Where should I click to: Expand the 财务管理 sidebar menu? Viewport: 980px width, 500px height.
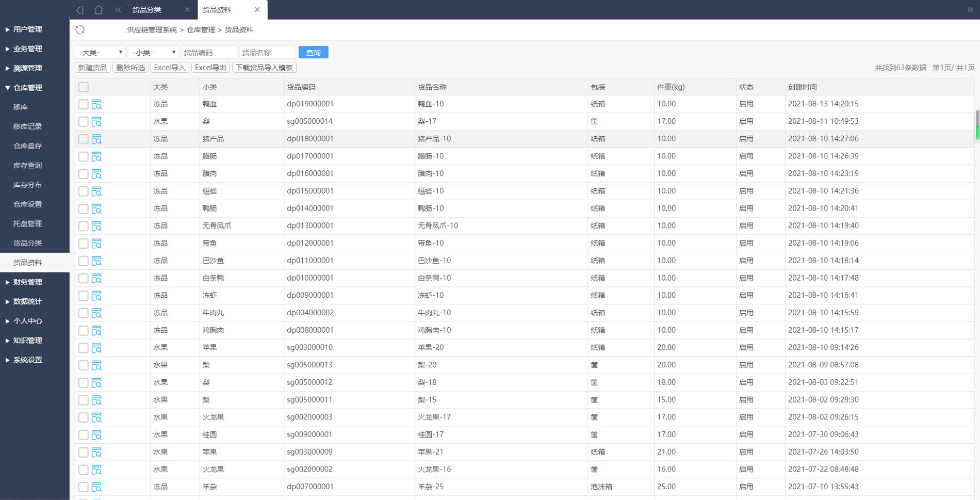28,282
